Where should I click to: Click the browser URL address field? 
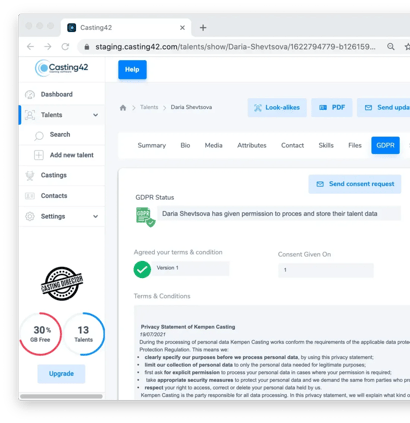[235, 47]
